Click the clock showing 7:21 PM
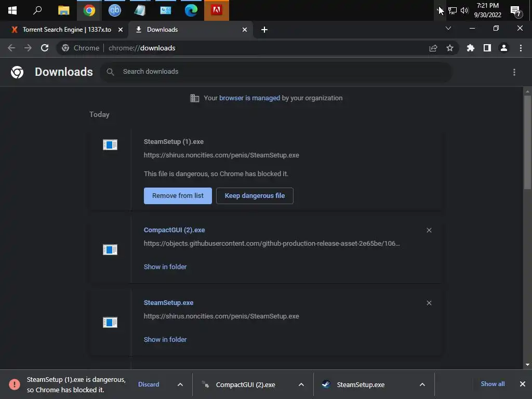The height and width of the screenshot is (399, 532). (487, 10)
